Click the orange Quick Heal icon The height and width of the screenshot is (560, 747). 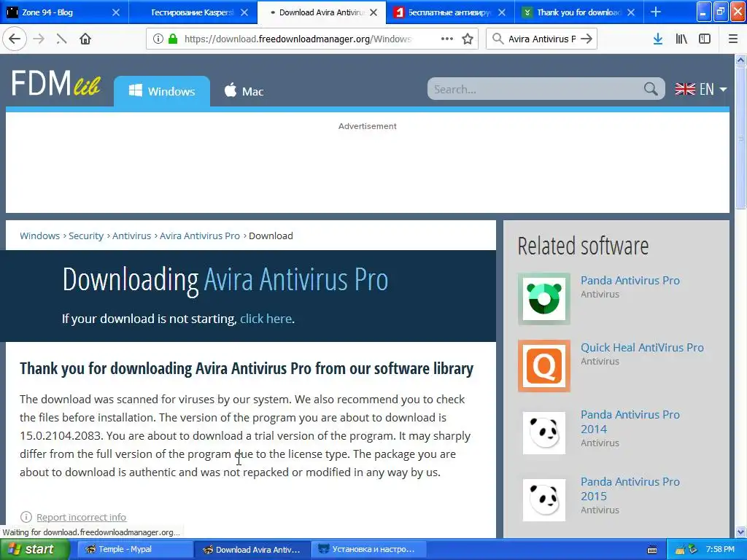[544, 366]
